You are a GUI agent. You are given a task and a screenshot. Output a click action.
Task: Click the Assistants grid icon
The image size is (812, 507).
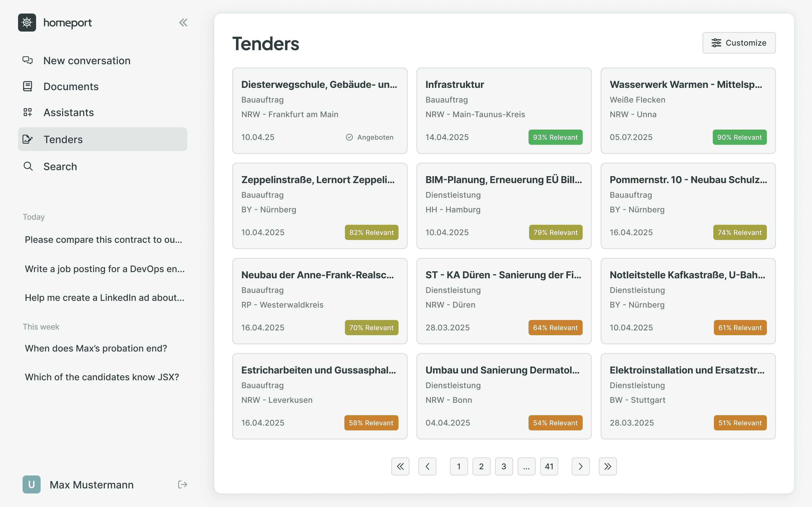[x=28, y=112]
